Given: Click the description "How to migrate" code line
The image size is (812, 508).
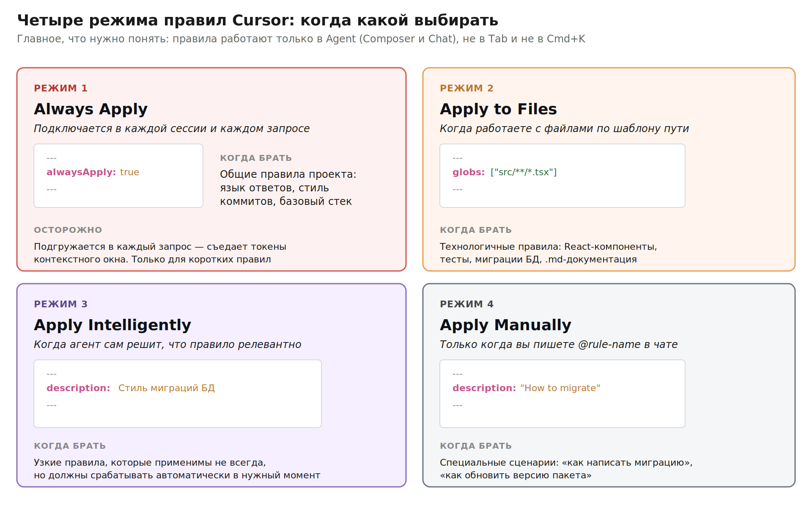Looking at the screenshot, I should pos(526,388).
